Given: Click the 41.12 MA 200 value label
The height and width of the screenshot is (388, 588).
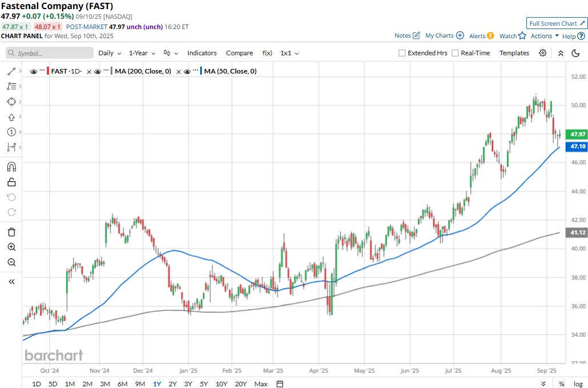Looking at the screenshot, I should (x=578, y=232).
